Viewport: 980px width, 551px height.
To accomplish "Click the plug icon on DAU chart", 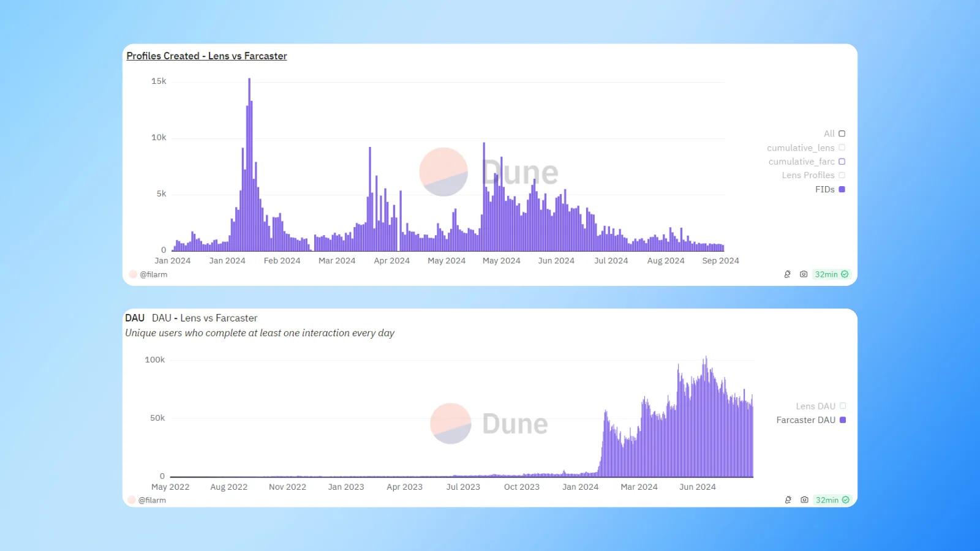I will 788,500.
